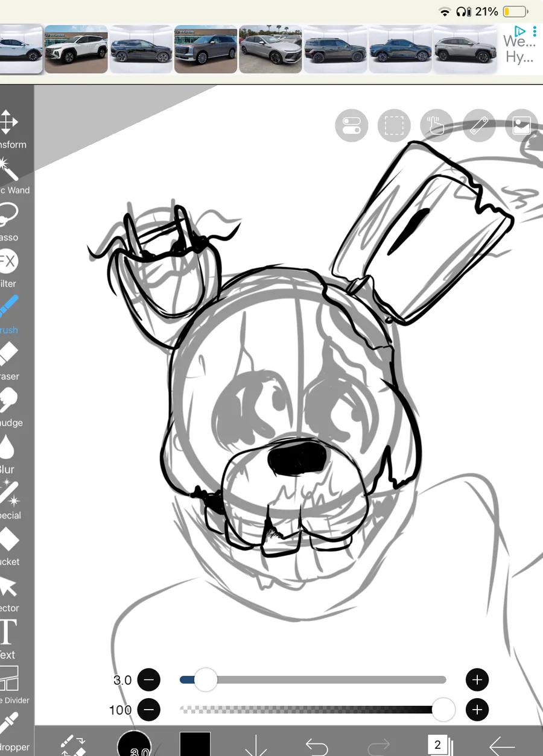Toggle the stabilizer switch icon

click(351, 126)
